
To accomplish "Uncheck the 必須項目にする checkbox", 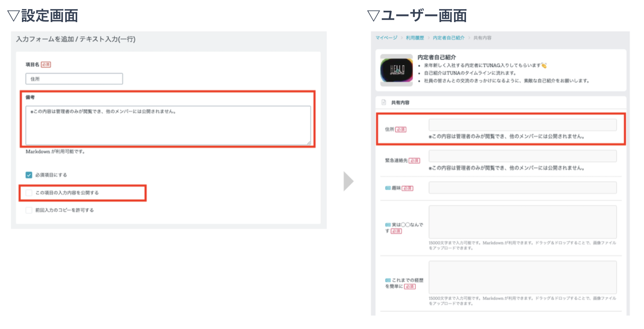I will point(29,175).
